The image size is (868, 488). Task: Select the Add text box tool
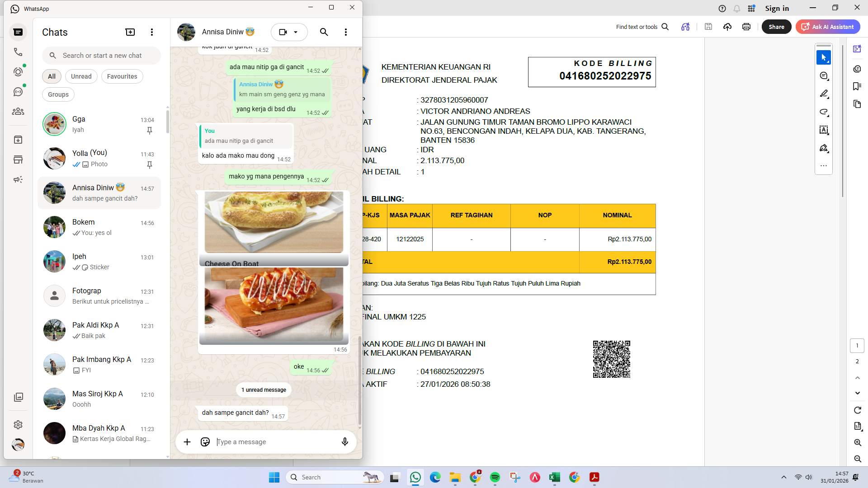(x=824, y=130)
